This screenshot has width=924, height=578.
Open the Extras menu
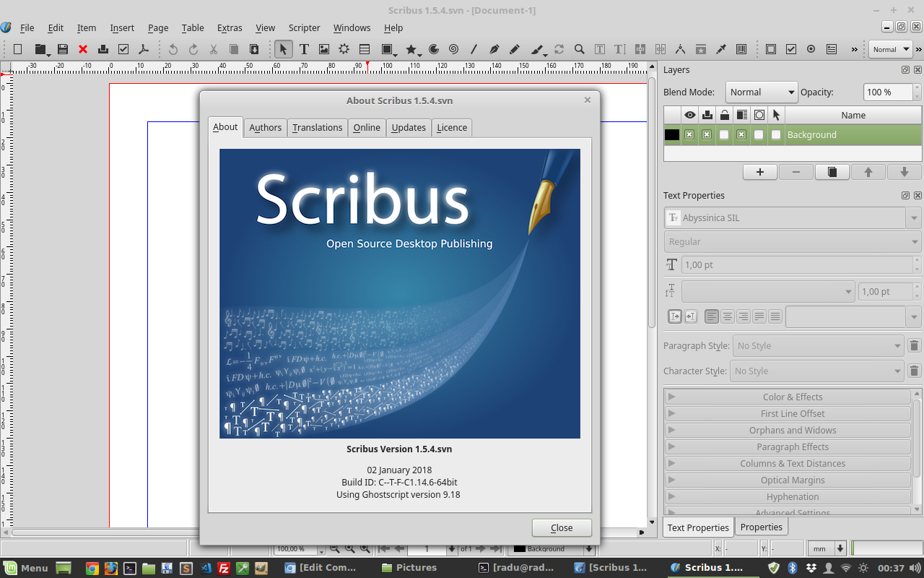click(230, 27)
